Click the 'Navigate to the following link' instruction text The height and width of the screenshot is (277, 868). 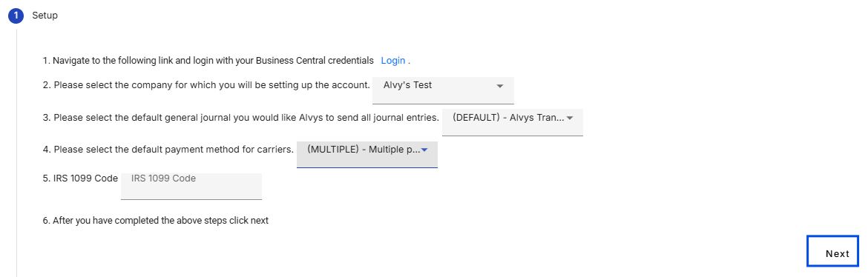[x=208, y=60]
